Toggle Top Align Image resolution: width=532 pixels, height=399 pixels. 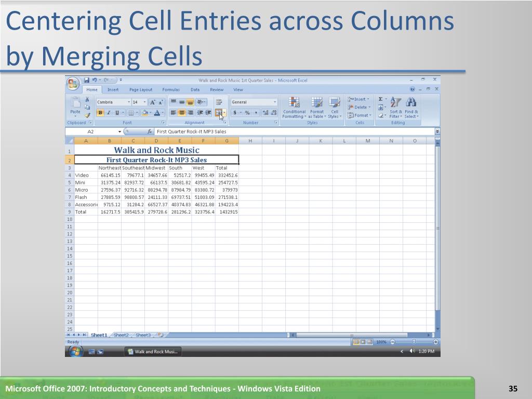174,102
